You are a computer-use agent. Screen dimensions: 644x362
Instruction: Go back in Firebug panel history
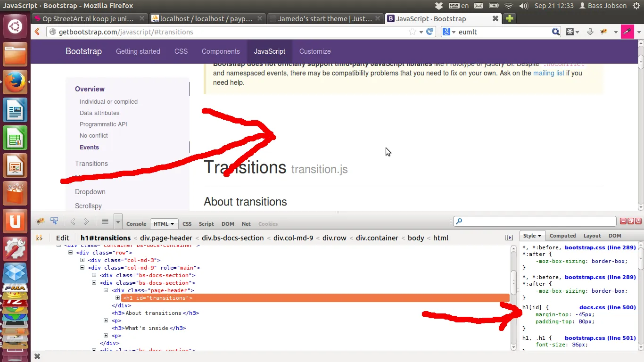(73, 222)
